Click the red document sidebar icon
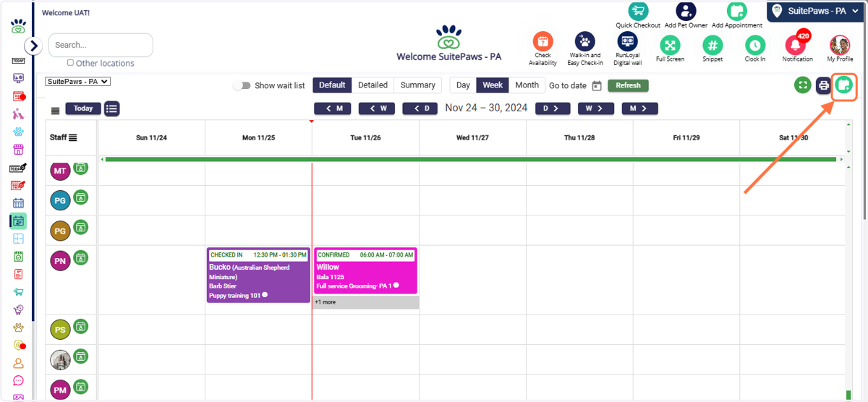Screen dimensions: 868x402 click(x=19, y=275)
